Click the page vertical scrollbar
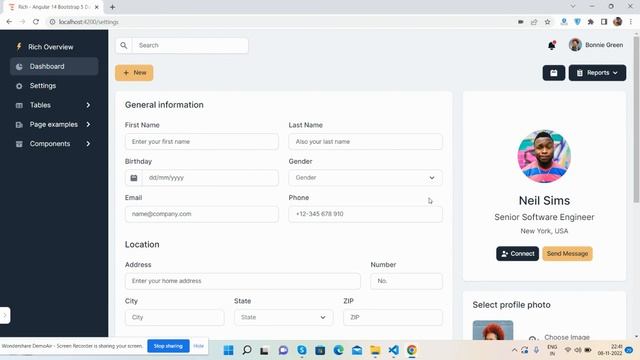 (636, 119)
